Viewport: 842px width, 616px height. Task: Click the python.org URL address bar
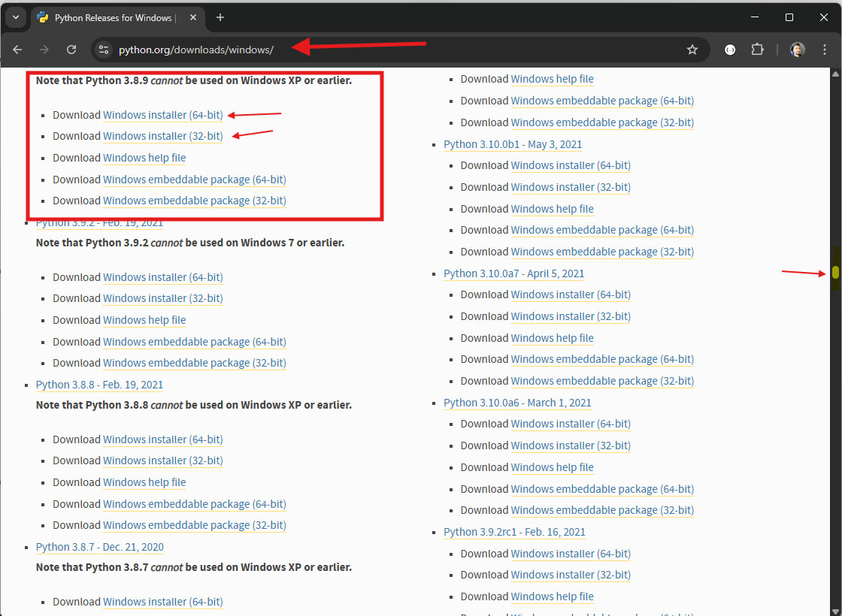click(376, 50)
